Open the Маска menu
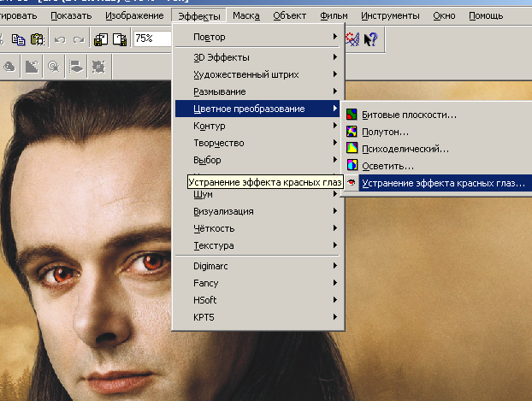This screenshot has width=532, height=401. click(x=246, y=16)
